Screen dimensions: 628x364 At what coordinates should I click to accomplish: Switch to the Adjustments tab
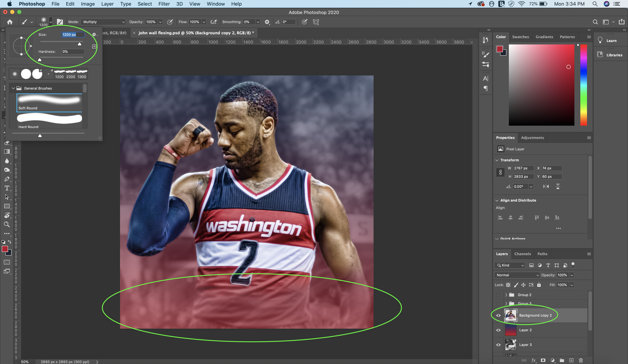pos(532,138)
